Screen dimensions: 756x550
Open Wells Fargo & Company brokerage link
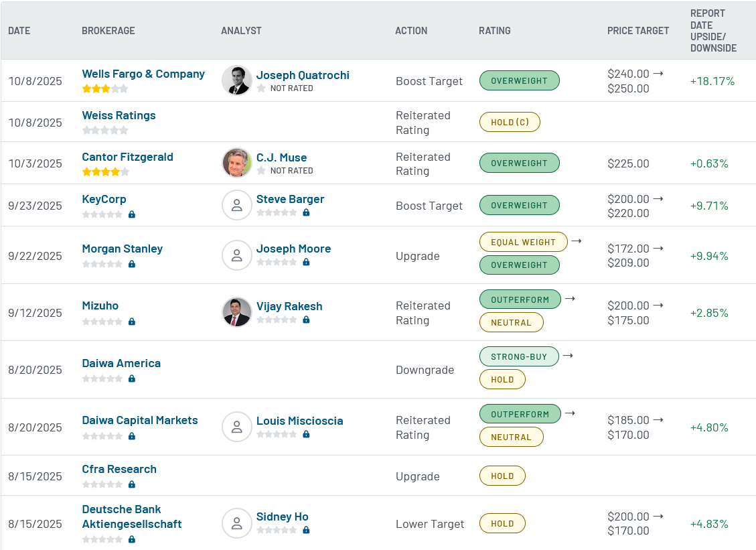pyautogui.click(x=143, y=74)
